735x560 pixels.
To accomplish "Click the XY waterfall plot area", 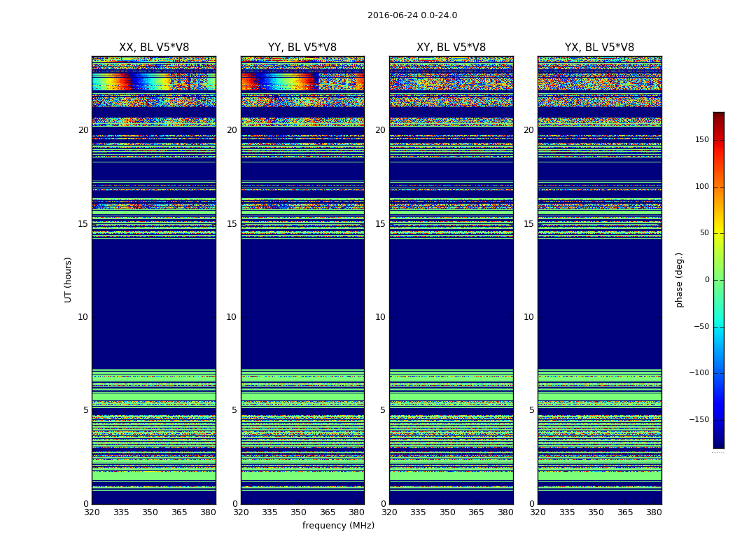I will pos(451,280).
